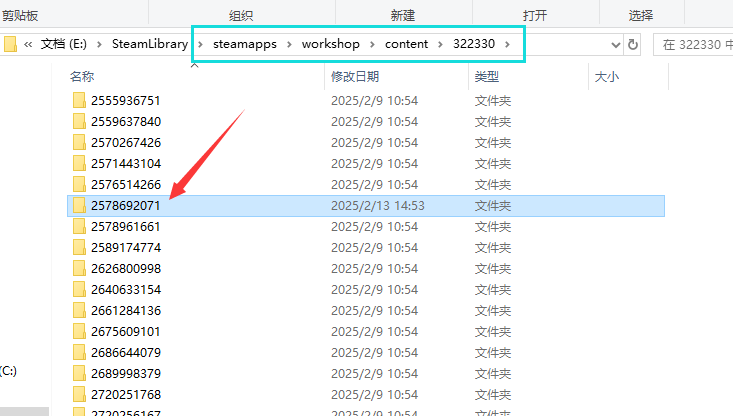Click the folder icon of 2578692071
Screen dimensions: 733x416
coord(80,206)
